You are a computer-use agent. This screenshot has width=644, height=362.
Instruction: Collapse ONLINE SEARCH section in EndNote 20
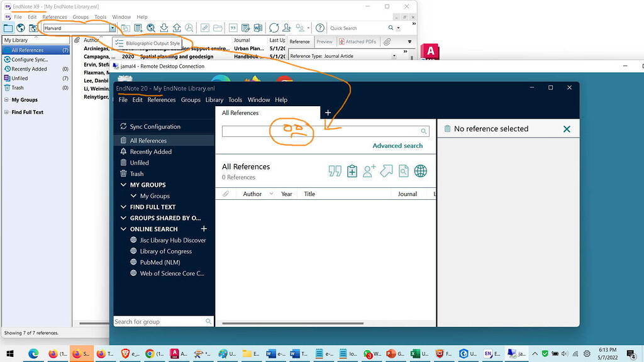[x=123, y=229]
